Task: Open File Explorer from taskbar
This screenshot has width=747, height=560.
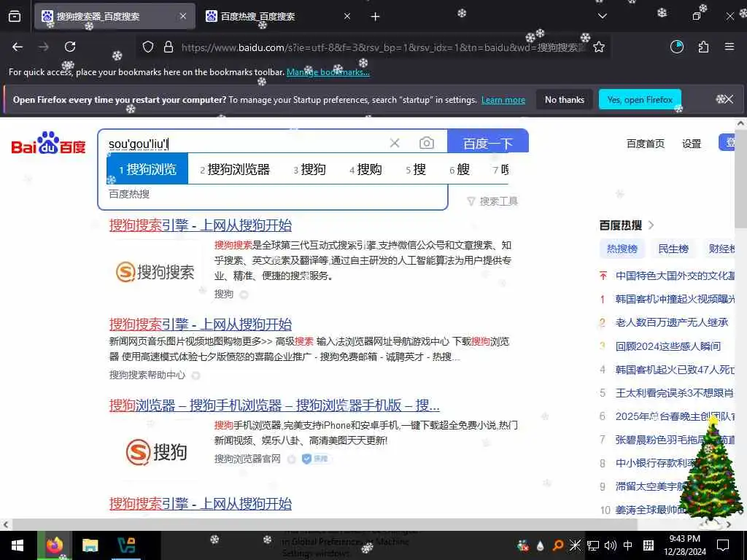Action: [90, 545]
